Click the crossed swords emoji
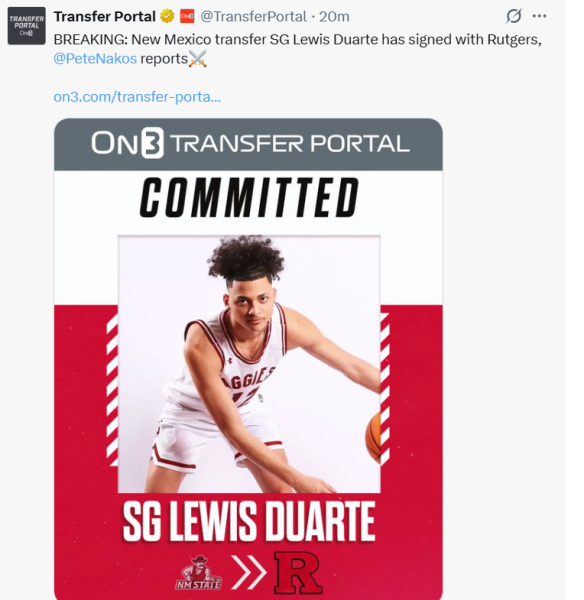 198,59
